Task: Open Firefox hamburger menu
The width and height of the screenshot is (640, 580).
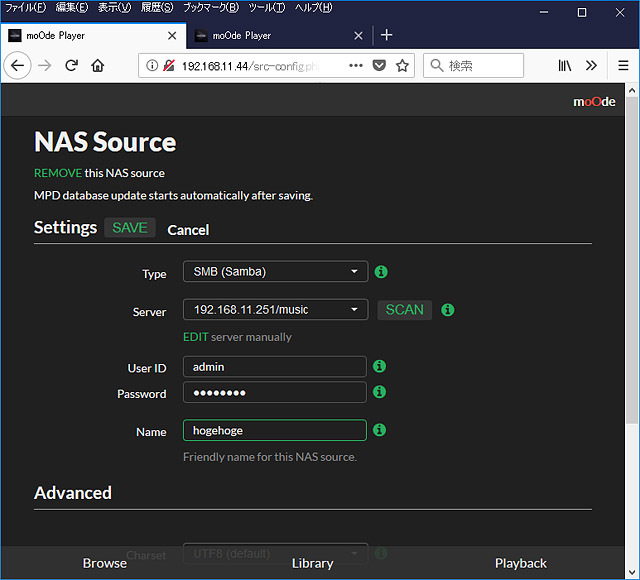Action: point(623,65)
